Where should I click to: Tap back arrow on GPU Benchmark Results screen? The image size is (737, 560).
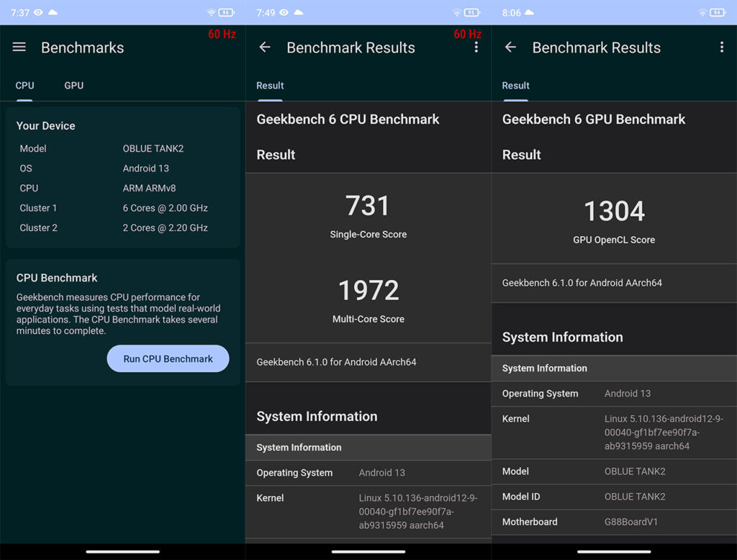510,47
